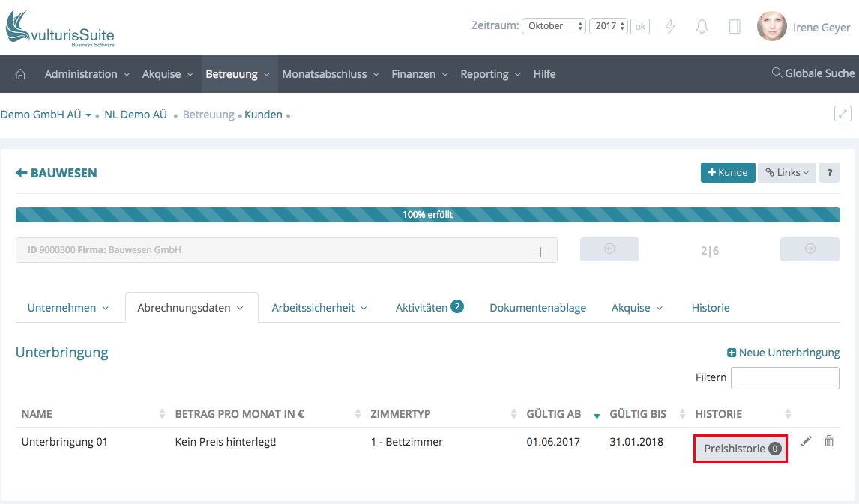This screenshot has width=859, height=504.
Task: Go to previous customer with left arrow
Action: pos(609,249)
